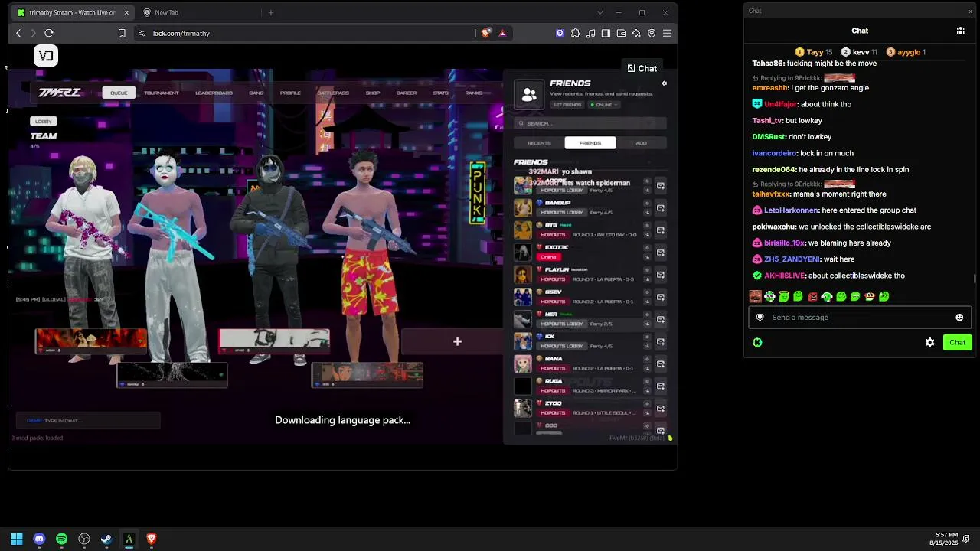Open Brave Rewards triangle icon
The height and width of the screenshot is (551, 980).
[502, 33]
